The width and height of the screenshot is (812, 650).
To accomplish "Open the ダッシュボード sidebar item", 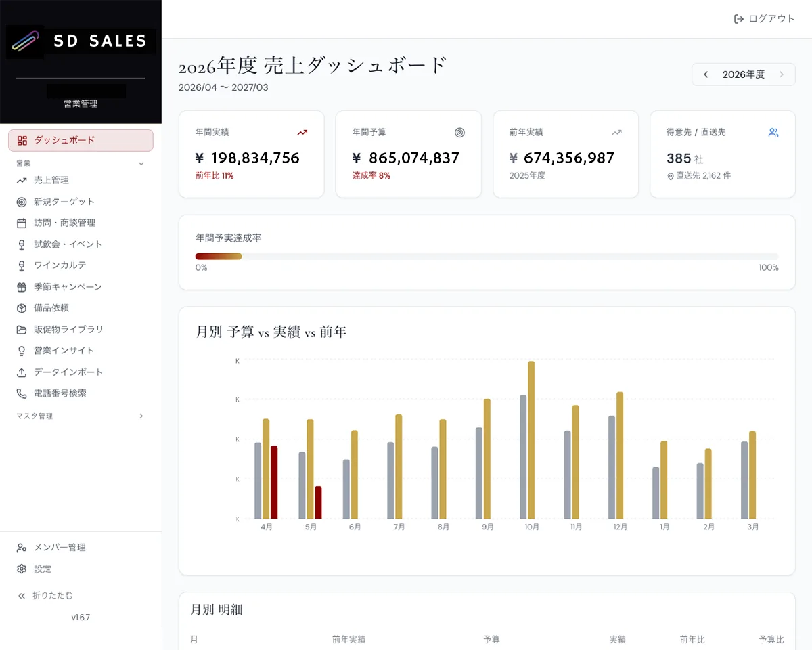I will tap(81, 140).
